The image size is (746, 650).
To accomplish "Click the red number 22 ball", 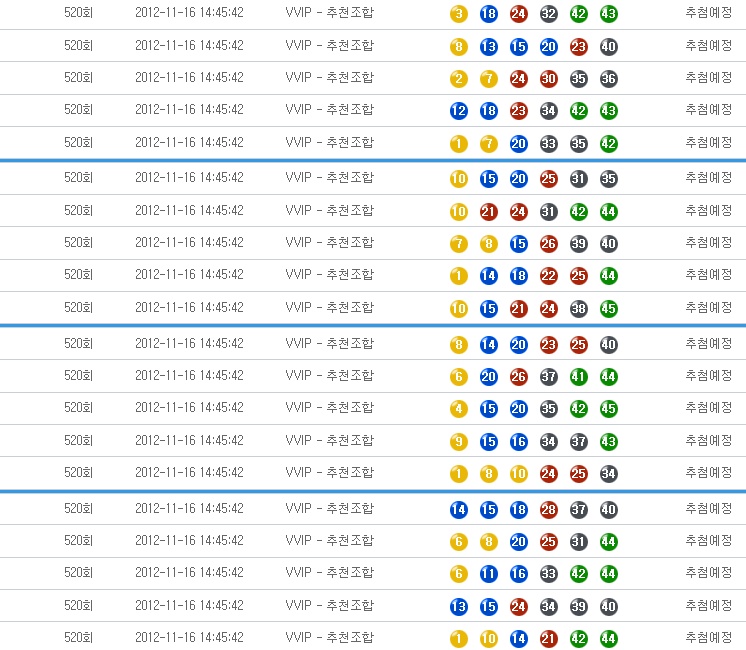I will click(x=549, y=275).
